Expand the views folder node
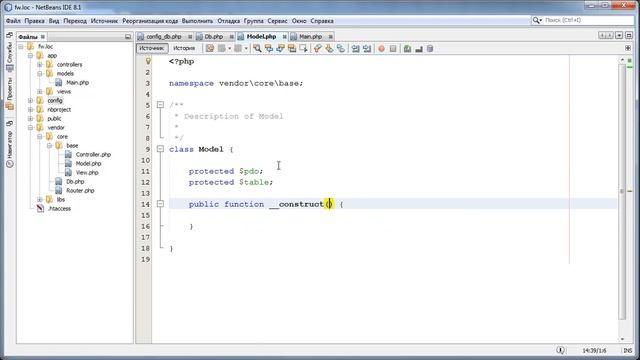The image size is (640, 360). [40, 91]
